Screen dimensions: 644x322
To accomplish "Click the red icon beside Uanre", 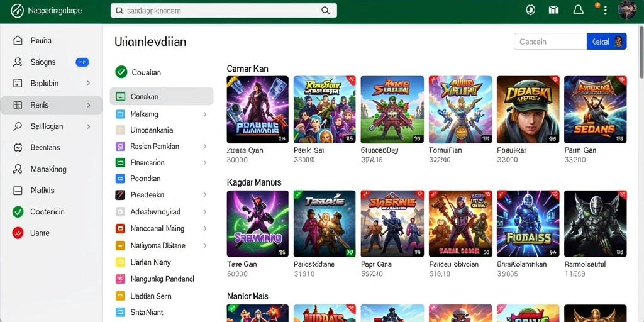I will (x=18, y=233).
